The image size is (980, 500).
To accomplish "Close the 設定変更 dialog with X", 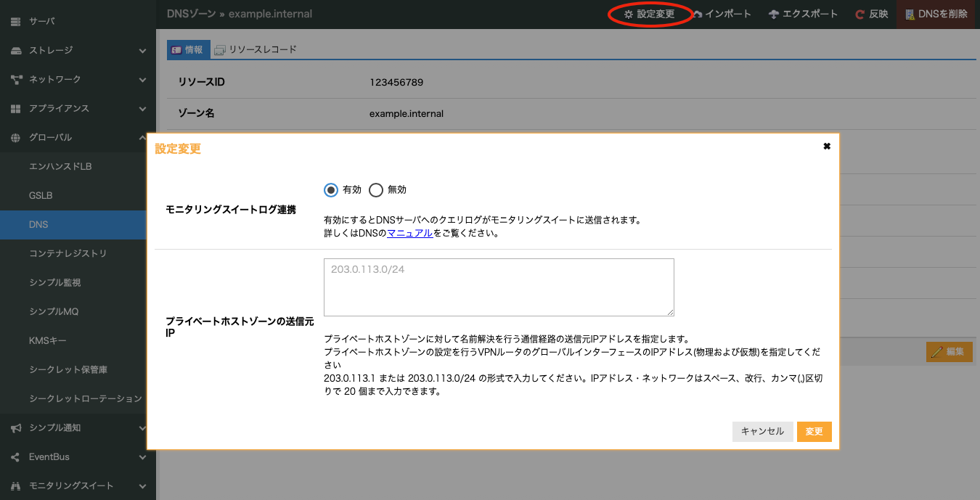I will (826, 147).
